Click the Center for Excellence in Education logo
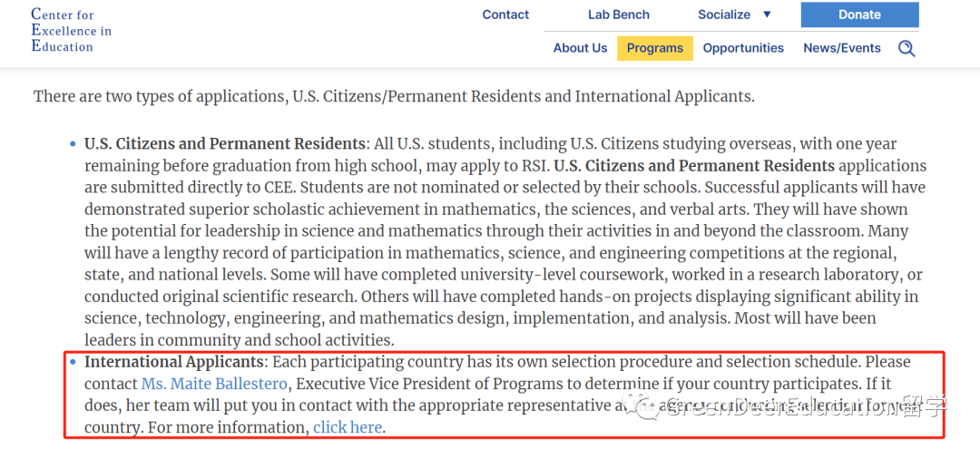The image size is (980, 449). [71, 30]
